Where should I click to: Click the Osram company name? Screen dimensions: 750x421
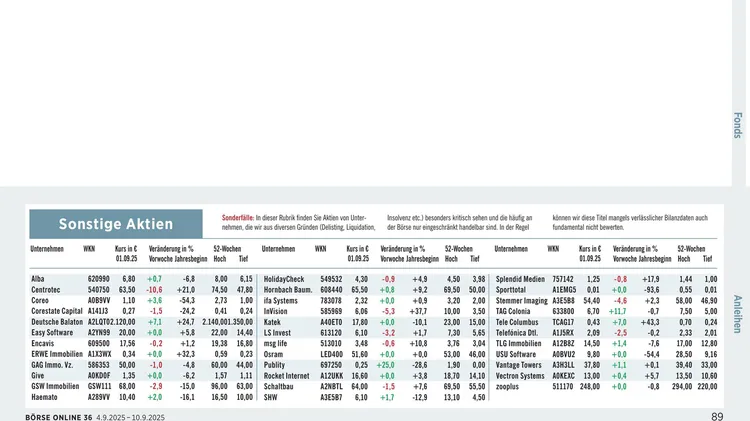coord(274,354)
